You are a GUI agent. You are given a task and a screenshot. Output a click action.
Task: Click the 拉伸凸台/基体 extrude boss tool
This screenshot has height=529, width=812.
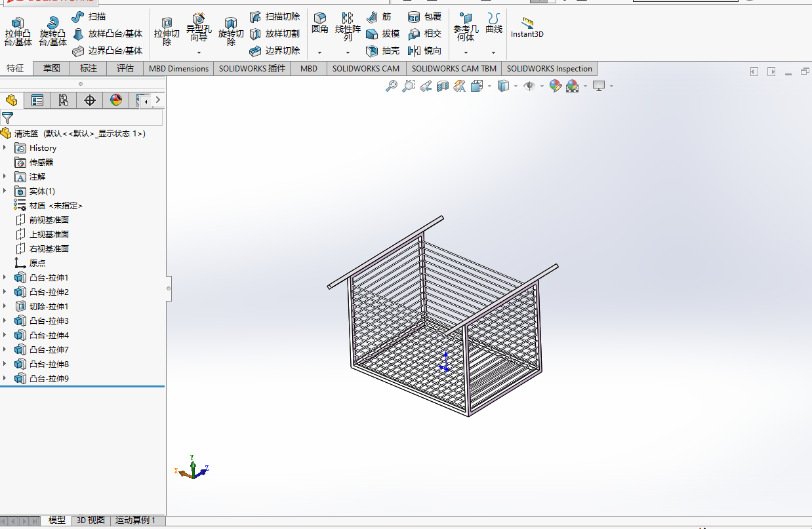pyautogui.click(x=18, y=32)
